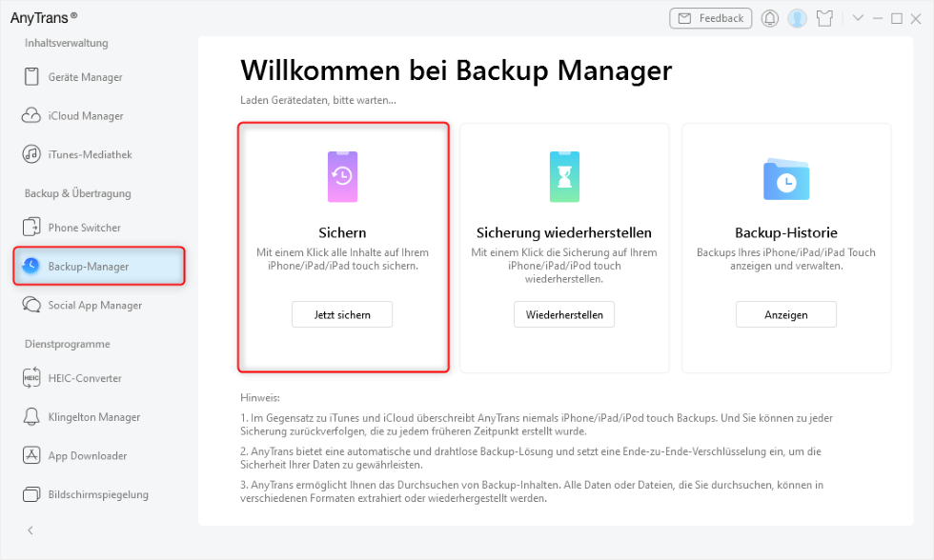This screenshot has height=560, width=934.
Task: Click the Wiederherstellen button
Action: tap(564, 314)
